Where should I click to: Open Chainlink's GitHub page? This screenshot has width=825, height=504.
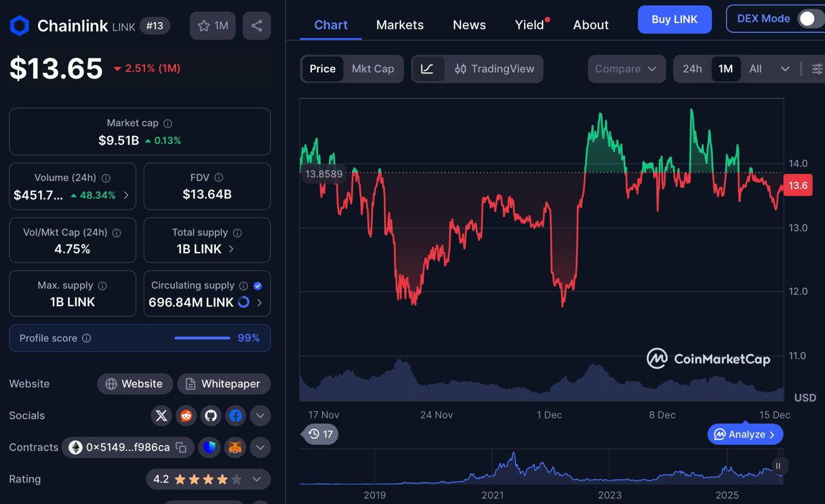(x=211, y=416)
